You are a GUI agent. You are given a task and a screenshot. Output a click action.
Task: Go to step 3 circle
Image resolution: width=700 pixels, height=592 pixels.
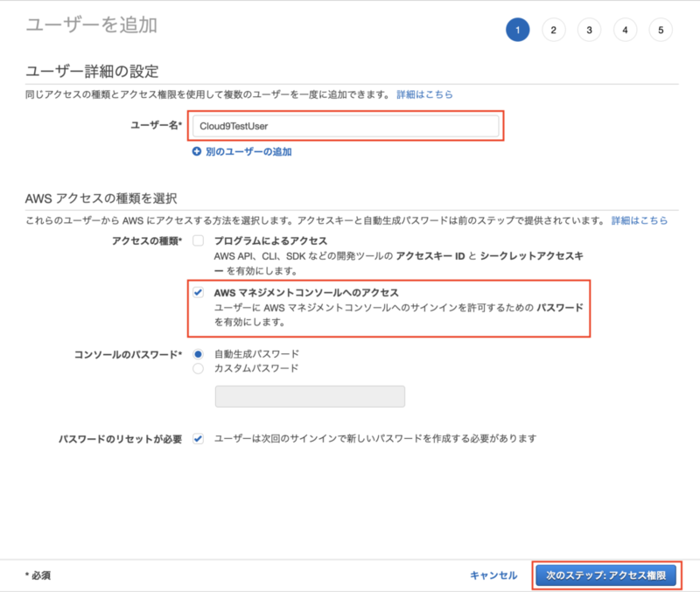589,30
